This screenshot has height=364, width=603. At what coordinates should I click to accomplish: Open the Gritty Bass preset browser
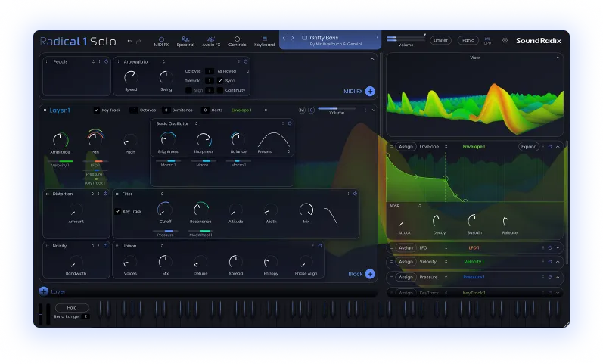point(331,40)
